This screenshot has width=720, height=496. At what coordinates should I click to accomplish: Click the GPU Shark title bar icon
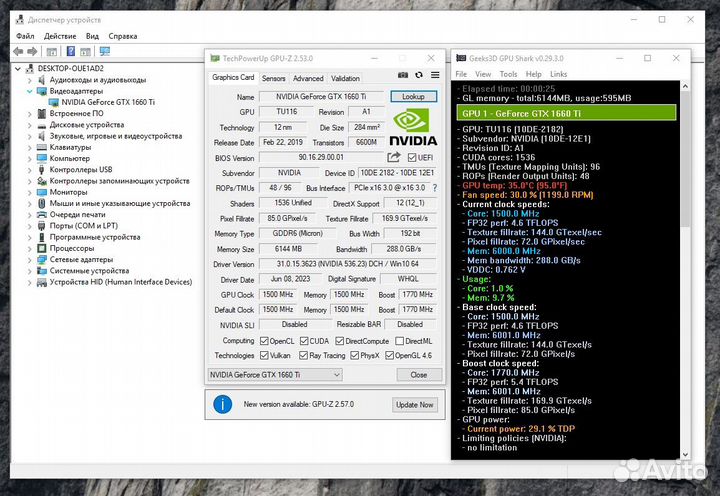coord(461,58)
